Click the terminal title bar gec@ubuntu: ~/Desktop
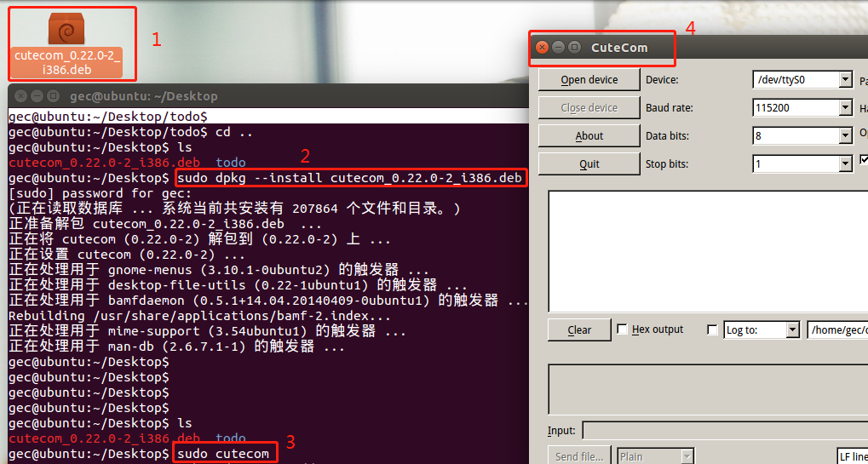The height and width of the screenshot is (464, 868). pos(144,96)
